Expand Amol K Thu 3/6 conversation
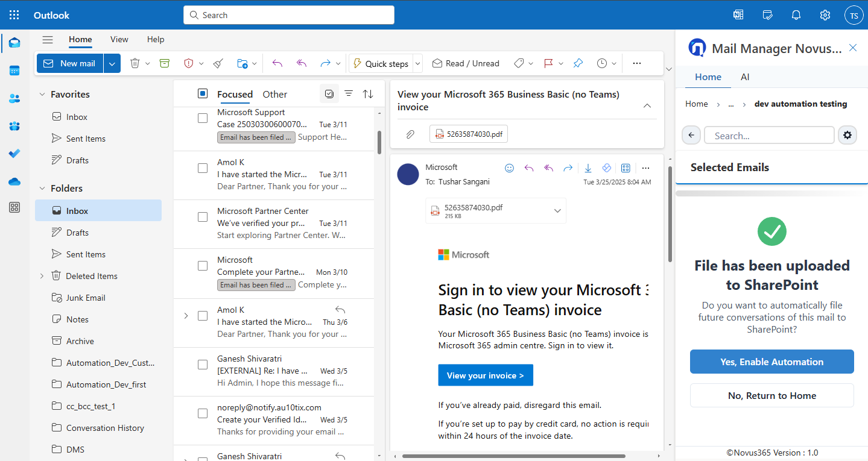Screen dimensions: 868x461 pos(186,316)
